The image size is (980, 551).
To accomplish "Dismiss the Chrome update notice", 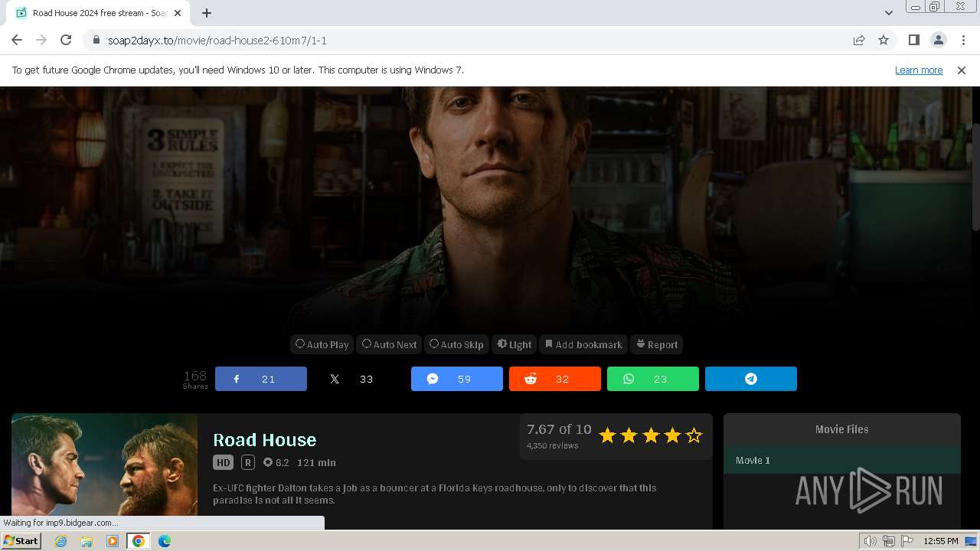I will 962,70.
